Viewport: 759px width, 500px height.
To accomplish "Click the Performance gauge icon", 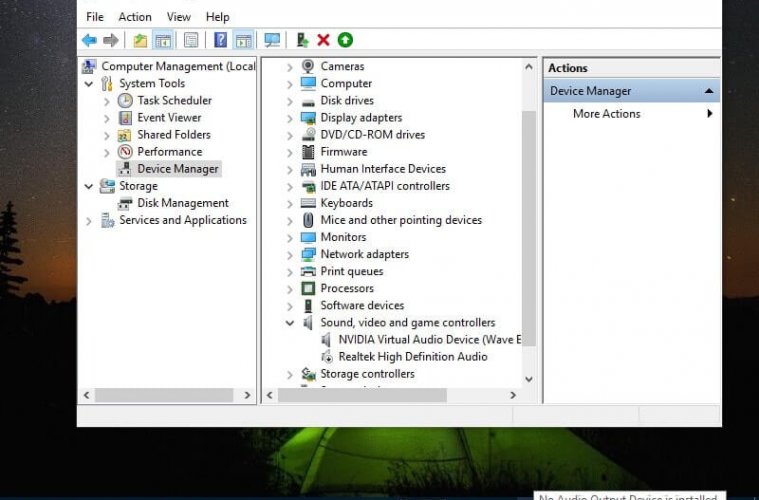I will [x=125, y=152].
